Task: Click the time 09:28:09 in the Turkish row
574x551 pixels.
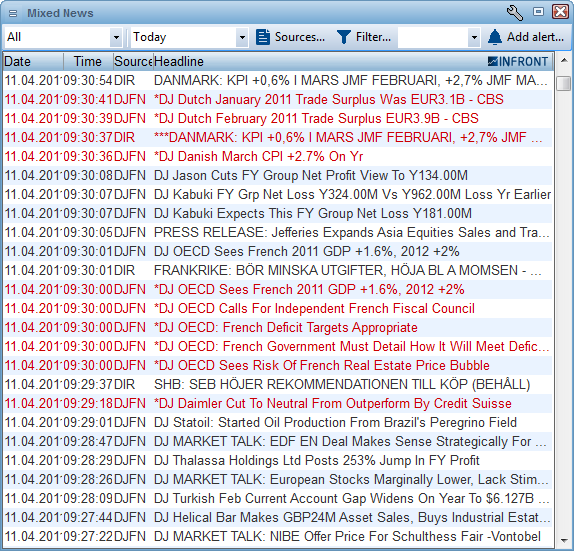Action: pos(88,499)
